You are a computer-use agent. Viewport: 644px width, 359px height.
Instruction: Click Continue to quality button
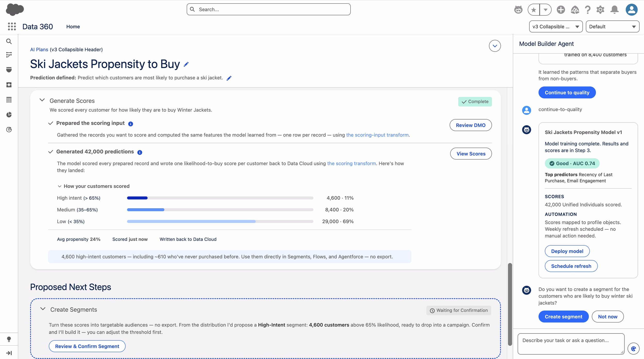click(x=567, y=93)
